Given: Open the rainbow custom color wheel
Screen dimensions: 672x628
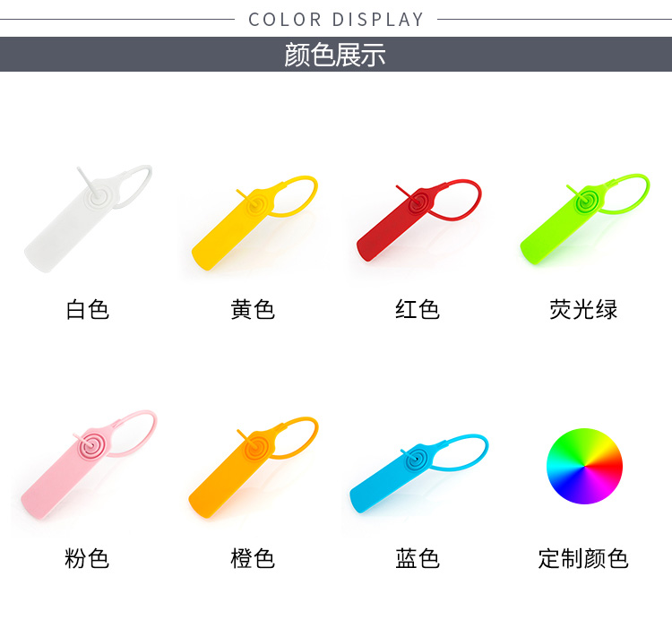Looking at the screenshot, I should pyautogui.click(x=584, y=466).
